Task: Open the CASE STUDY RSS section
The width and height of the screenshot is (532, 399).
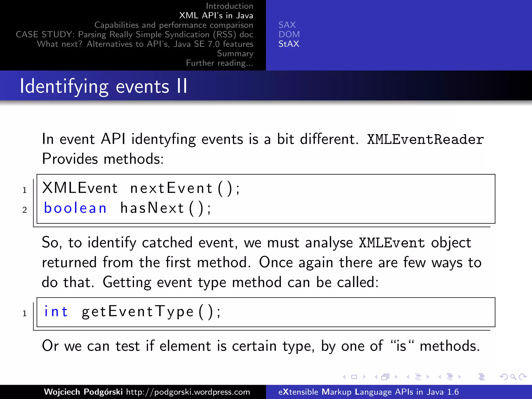Action: click(135, 34)
